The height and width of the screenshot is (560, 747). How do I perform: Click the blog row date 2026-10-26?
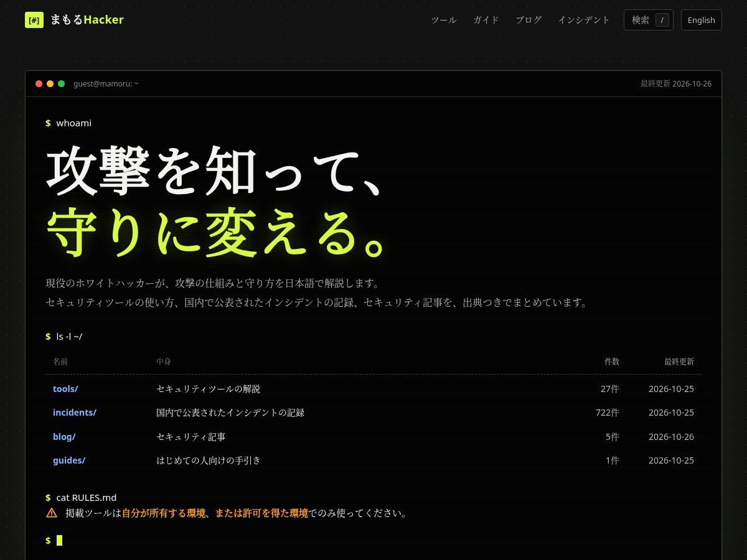click(x=671, y=437)
